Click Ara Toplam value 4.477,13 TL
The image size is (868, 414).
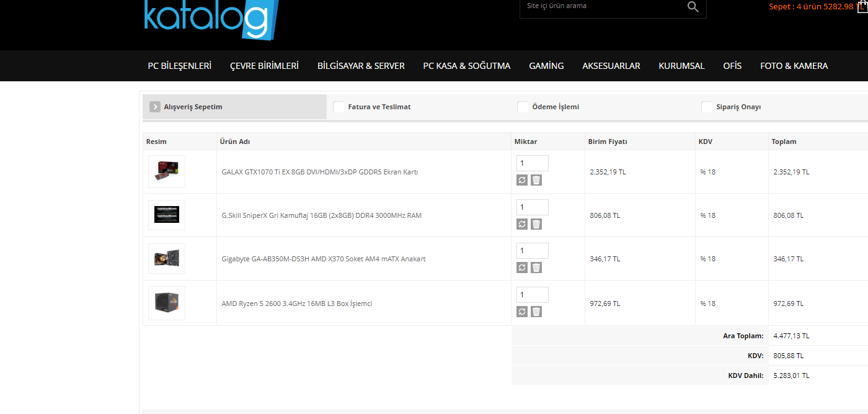791,336
